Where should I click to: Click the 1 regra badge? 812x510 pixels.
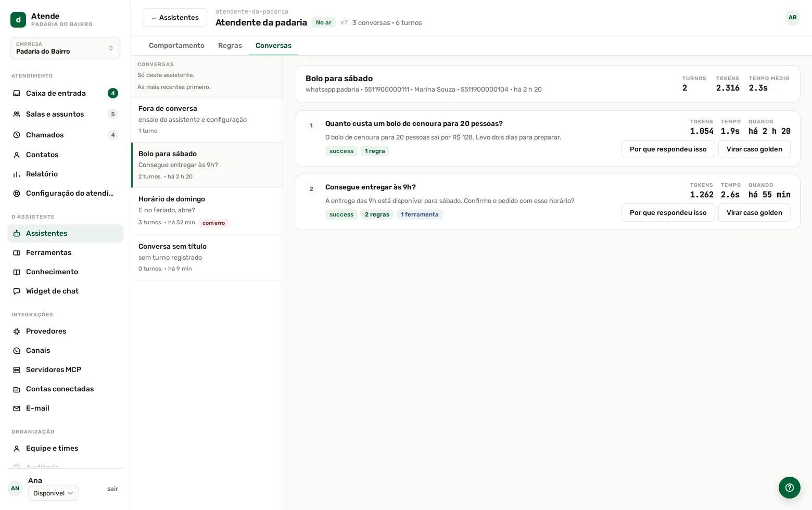click(x=375, y=151)
